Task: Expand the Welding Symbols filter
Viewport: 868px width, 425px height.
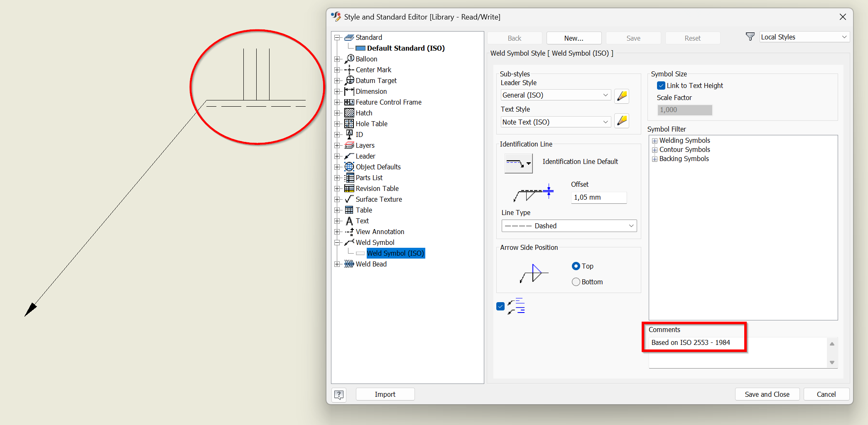Action: (655, 141)
